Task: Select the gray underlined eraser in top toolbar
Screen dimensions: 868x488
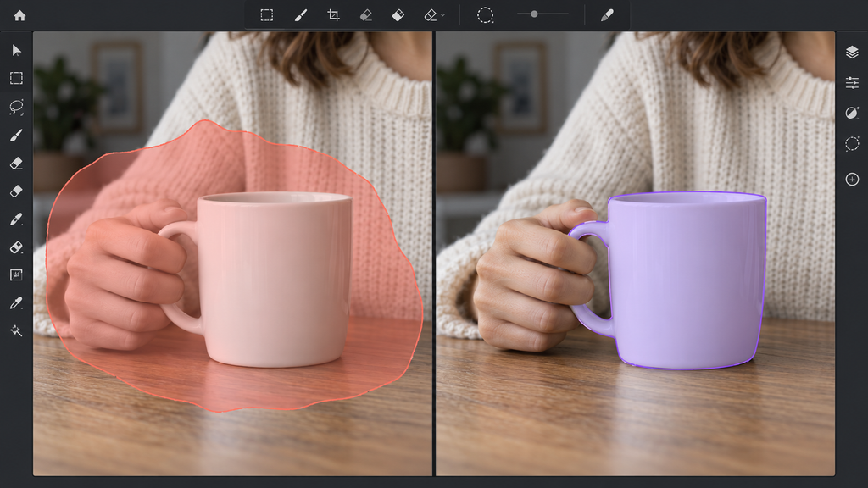Action: (366, 15)
